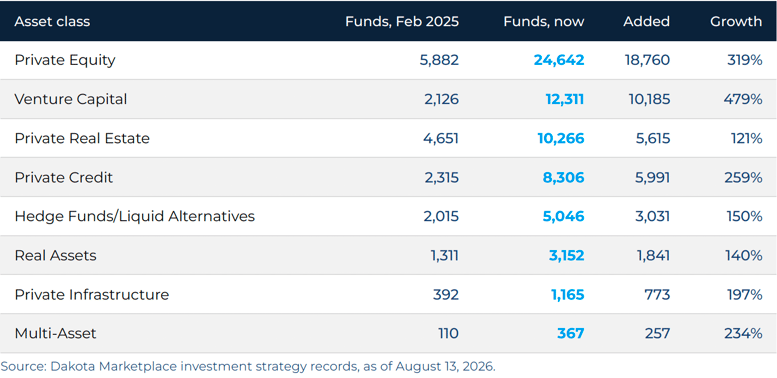Screen dimensions: 777x378
Task: Select the highlighted value 3,152
Action: (x=566, y=255)
